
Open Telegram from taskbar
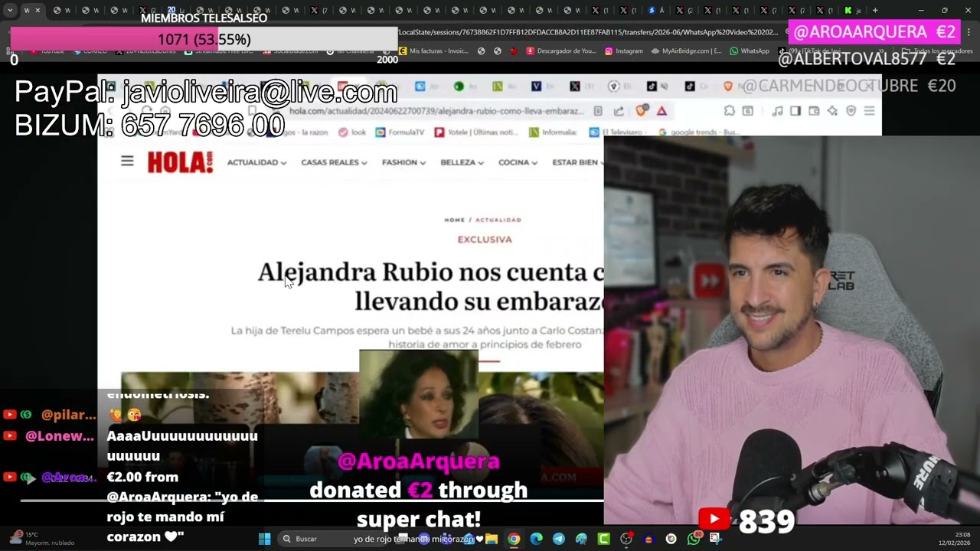point(559,539)
